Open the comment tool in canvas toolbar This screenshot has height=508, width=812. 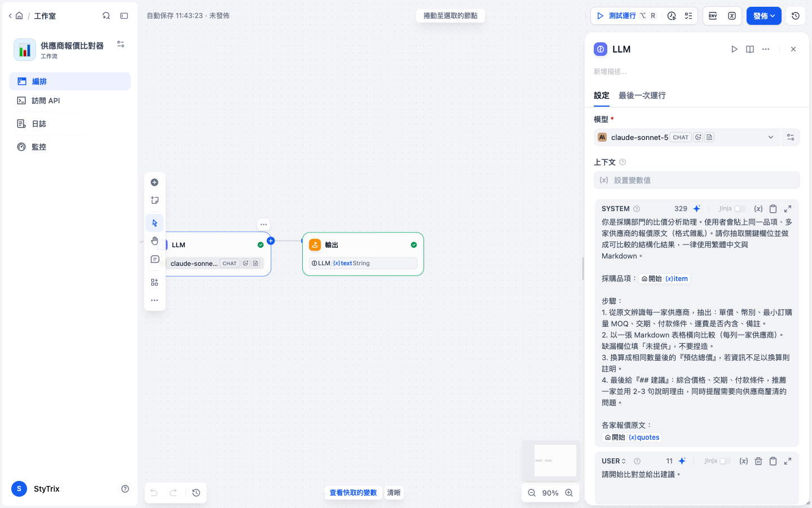[155, 259]
